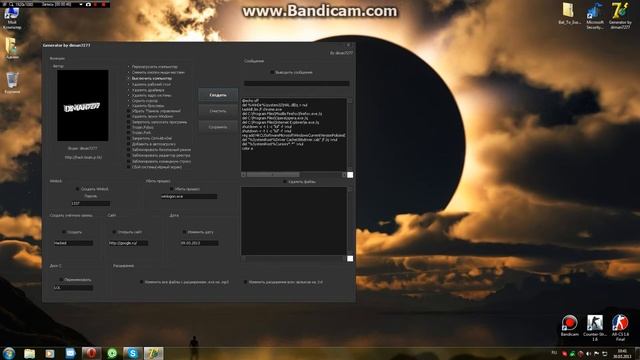Image resolution: width=640 pixels, height=360 pixels.
Task: Click the 'LOL' disk rename field
Action: pos(73,288)
